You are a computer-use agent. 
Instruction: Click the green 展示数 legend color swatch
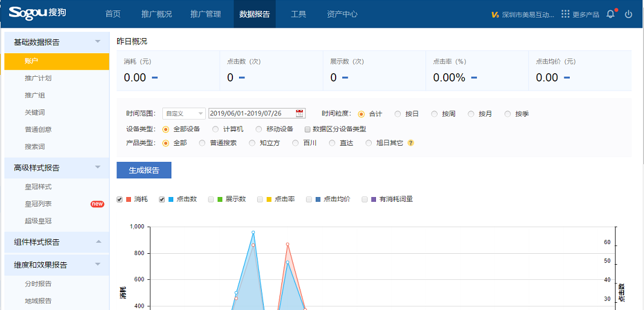pyautogui.click(x=220, y=199)
